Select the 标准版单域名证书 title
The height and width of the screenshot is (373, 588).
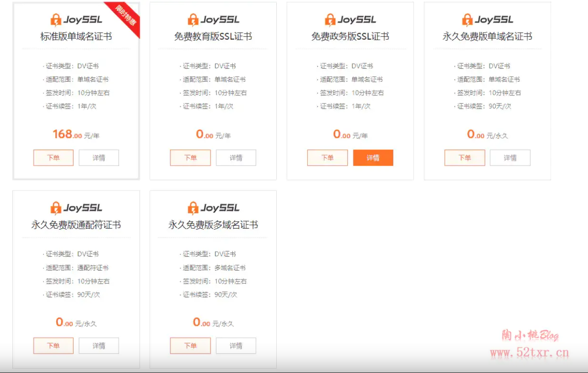pos(76,37)
